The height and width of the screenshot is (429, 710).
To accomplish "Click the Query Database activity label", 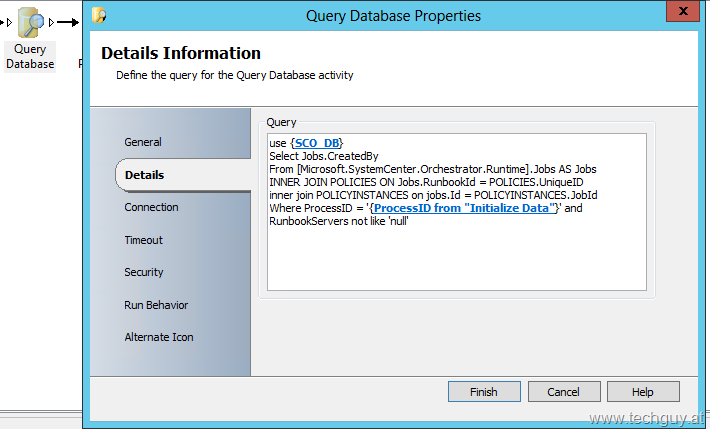I will click(x=30, y=56).
